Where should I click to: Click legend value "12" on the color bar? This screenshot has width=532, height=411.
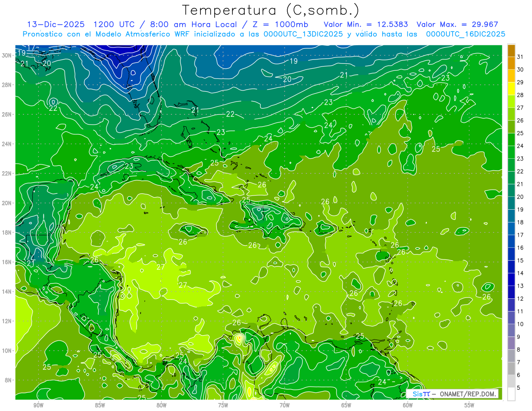pos(520,299)
